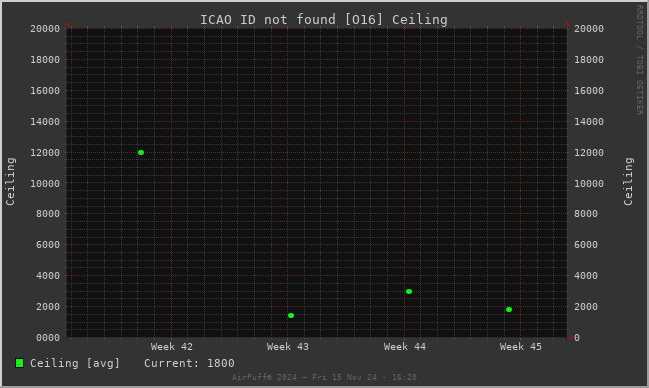Screen dimensions: 649x388
Task: Select the green data point near Week 45
Action: pyautogui.click(x=509, y=309)
